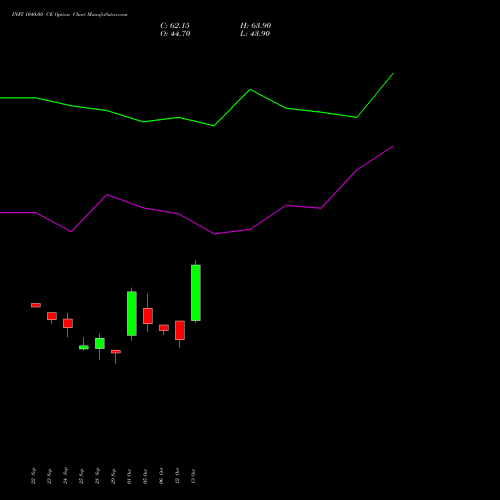The height and width of the screenshot is (500, 500).
Task: Click the small red candlestick above 22 Sep
Action: (x=36, y=305)
